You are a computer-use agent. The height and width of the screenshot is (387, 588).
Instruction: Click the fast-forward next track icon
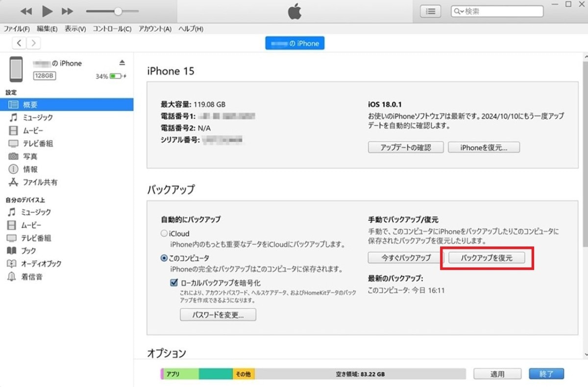click(x=68, y=11)
